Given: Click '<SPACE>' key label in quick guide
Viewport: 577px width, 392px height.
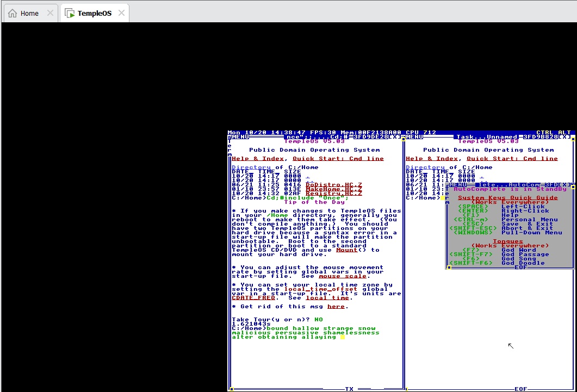Looking at the screenshot, I should 473,207.
